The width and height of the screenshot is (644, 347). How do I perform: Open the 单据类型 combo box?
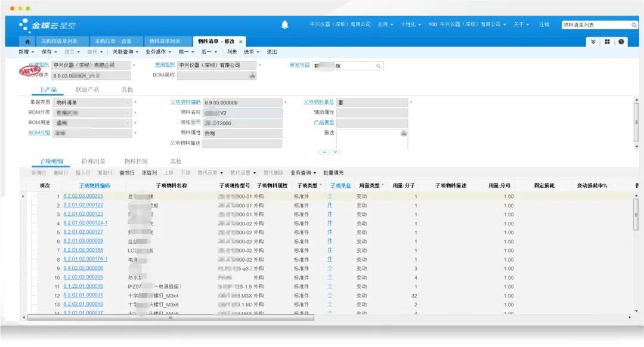(x=92, y=103)
